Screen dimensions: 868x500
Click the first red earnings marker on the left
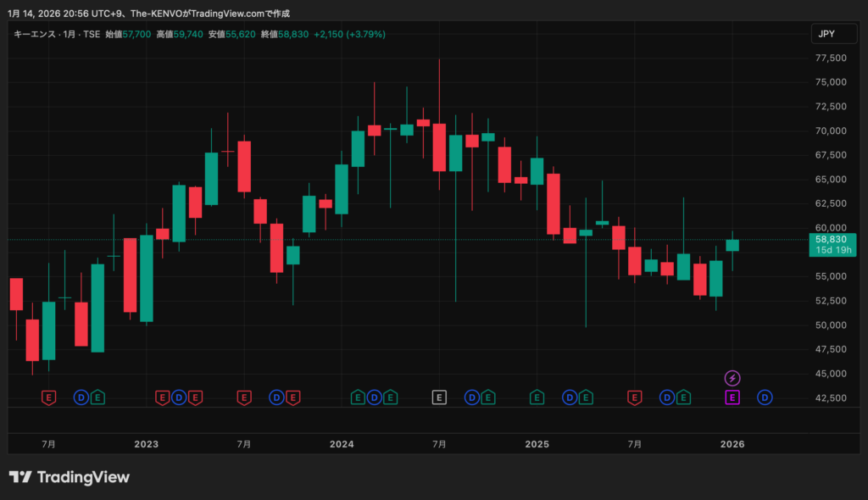[48, 397]
